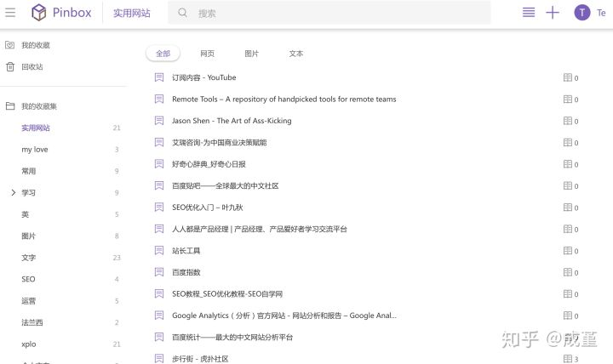The width and height of the screenshot is (613, 364).
Task: Open the 英 collection
Action: click(25, 214)
